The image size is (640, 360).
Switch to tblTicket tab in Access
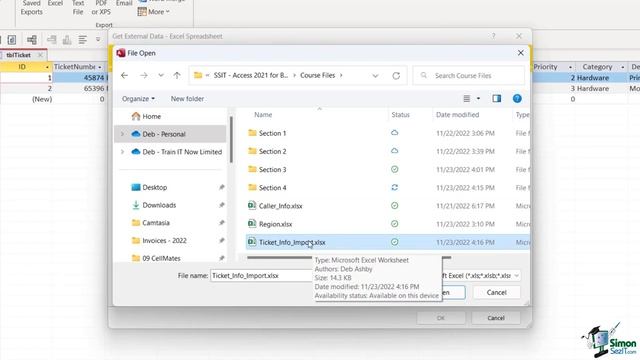click(x=18, y=55)
